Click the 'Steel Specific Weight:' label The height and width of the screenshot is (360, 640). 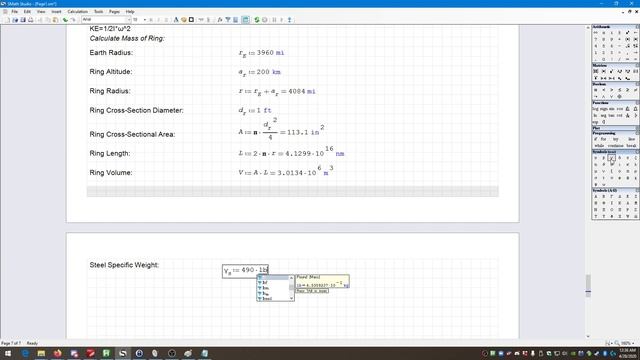pos(124,265)
